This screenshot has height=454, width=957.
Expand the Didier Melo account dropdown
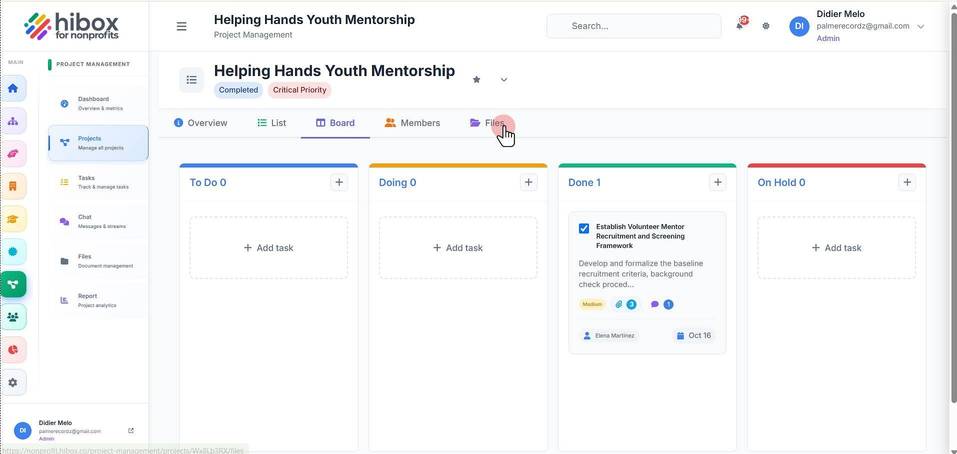point(921,26)
